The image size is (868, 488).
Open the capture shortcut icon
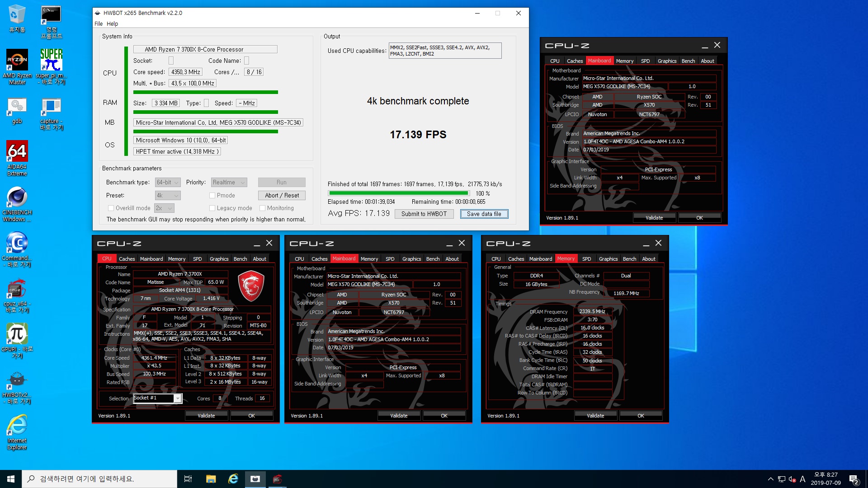tap(51, 114)
